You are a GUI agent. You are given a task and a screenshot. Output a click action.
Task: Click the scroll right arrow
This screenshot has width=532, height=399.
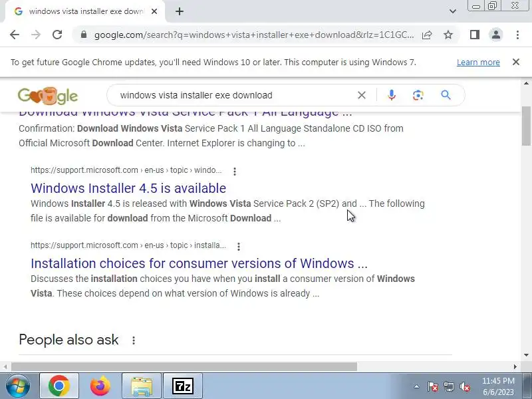[x=515, y=366]
